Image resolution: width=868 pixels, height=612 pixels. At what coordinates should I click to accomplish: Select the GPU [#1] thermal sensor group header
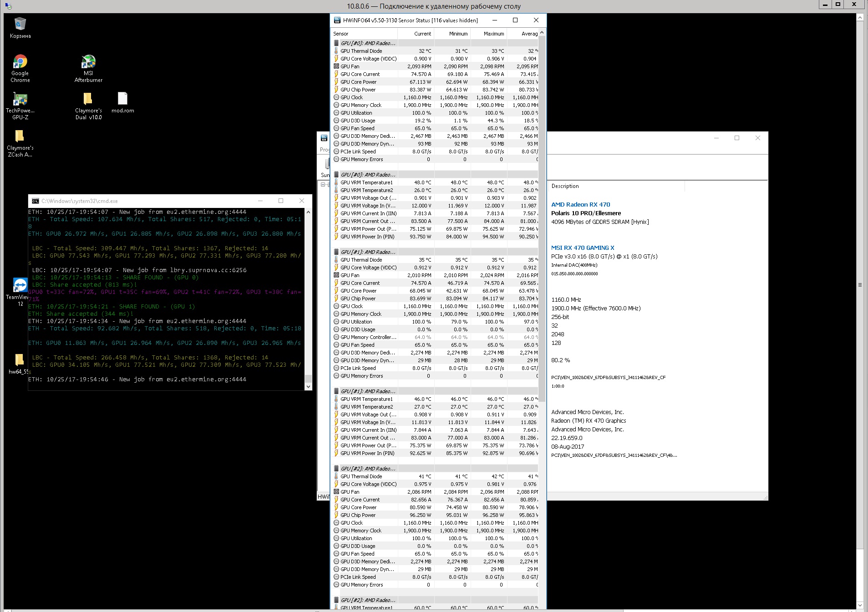point(368,252)
